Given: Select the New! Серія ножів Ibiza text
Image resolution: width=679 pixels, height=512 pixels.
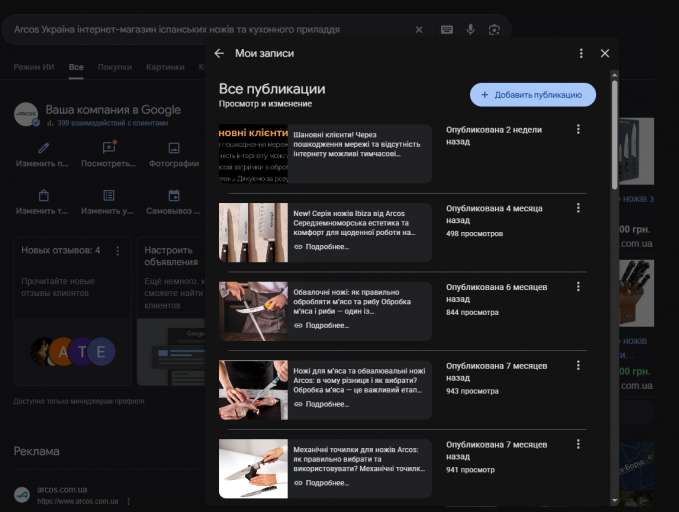Looking at the screenshot, I should 354,223.
